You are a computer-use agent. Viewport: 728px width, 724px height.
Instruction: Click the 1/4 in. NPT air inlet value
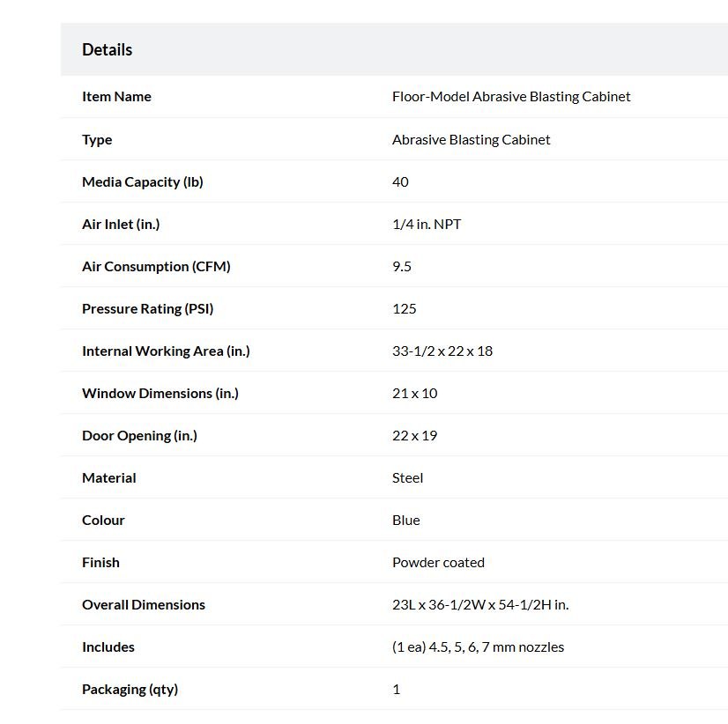coord(427,225)
